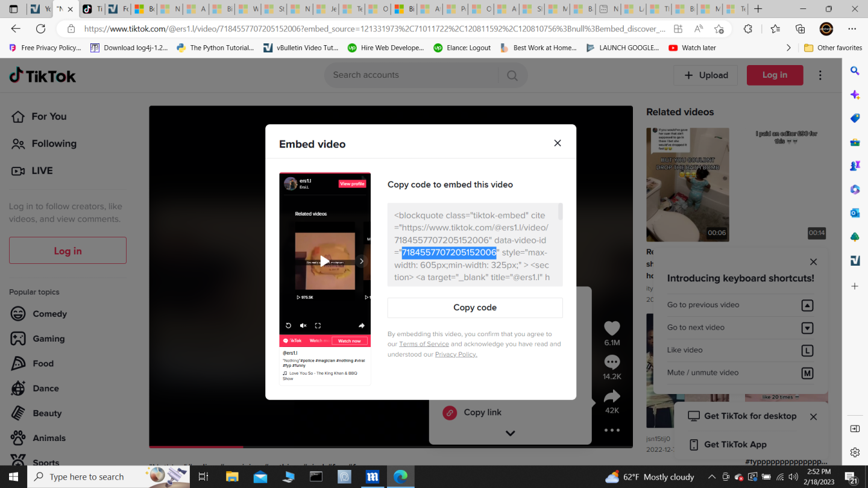This screenshot has height=488, width=868.
Task: Like the video with heart icon
Action: (x=612, y=328)
